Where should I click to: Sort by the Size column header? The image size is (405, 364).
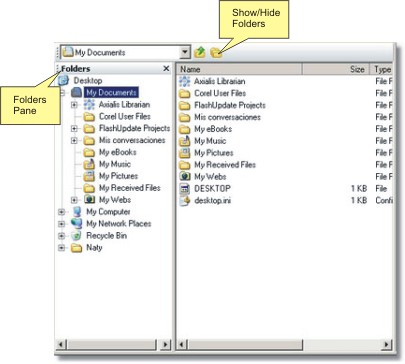tap(336, 69)
